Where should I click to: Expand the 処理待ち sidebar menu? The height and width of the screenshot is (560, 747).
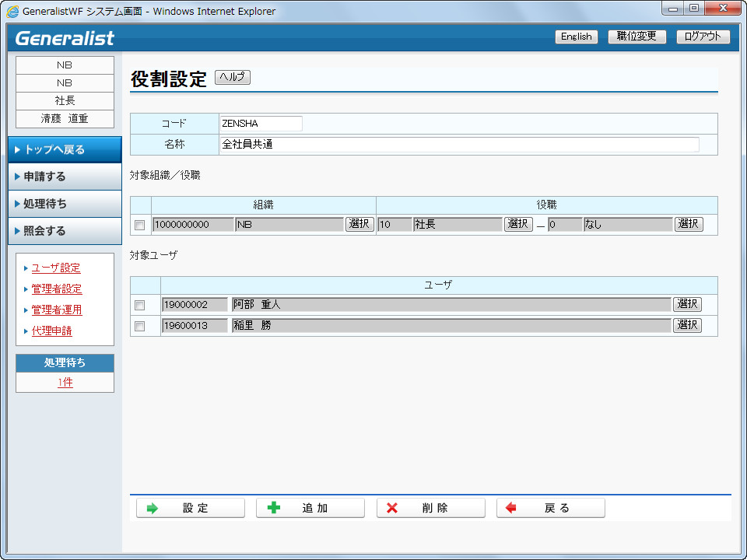(65, 204)
